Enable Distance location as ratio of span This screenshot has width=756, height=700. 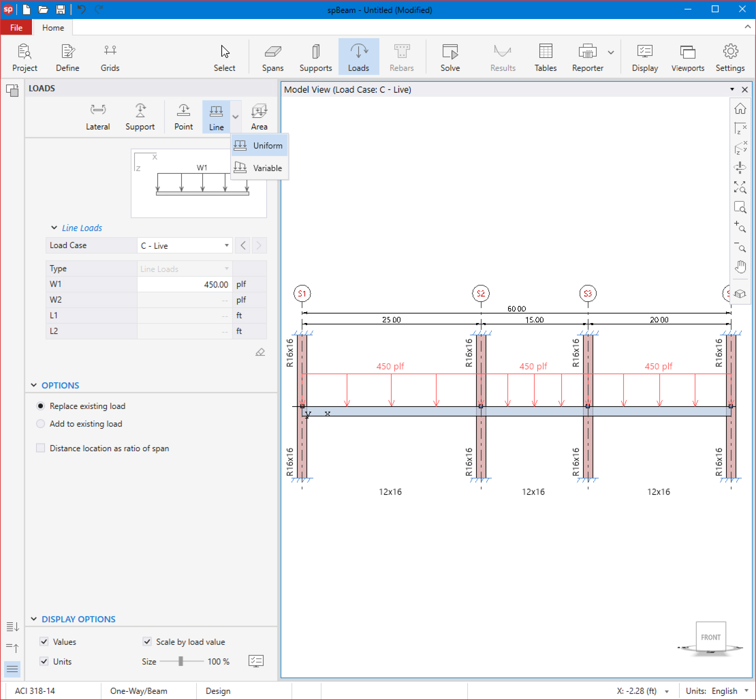(41, 448)
